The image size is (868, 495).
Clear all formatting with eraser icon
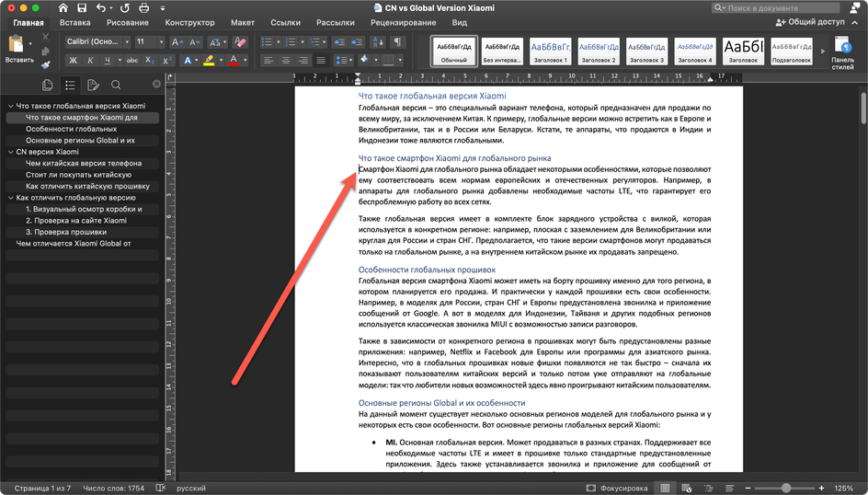pyautogui.click(x=240, y=42)
